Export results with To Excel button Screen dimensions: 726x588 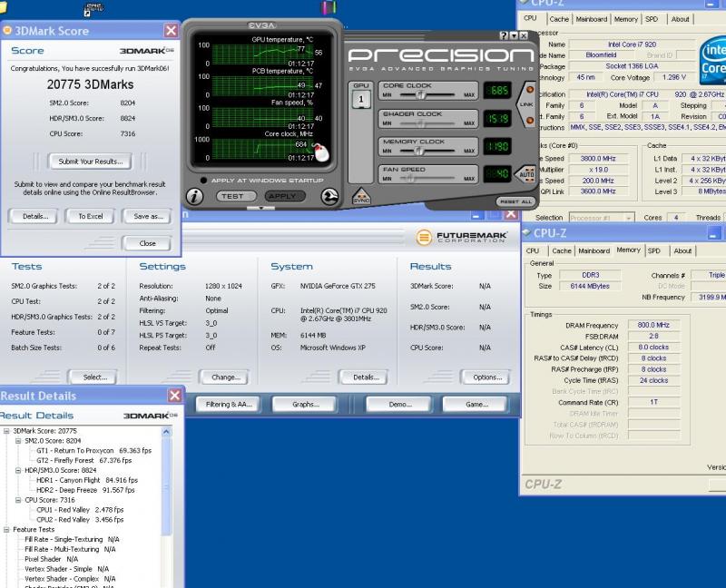(90, 216)
